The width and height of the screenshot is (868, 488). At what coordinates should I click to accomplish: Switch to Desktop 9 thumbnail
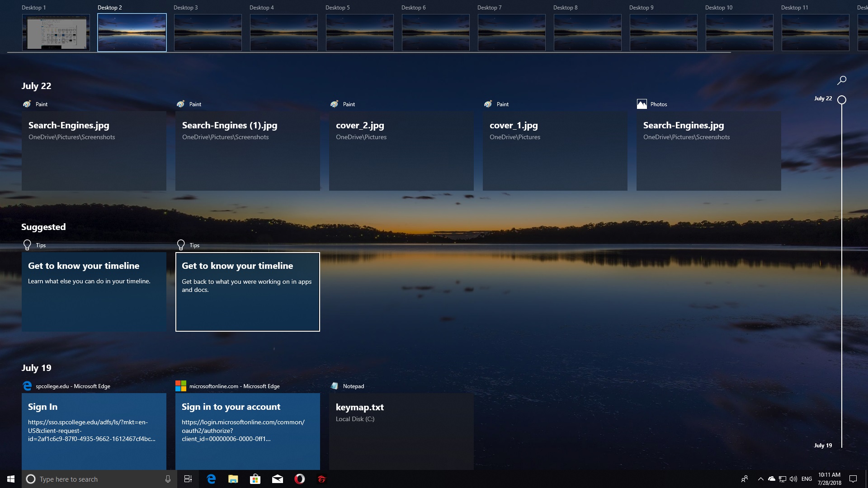[664, 32]
